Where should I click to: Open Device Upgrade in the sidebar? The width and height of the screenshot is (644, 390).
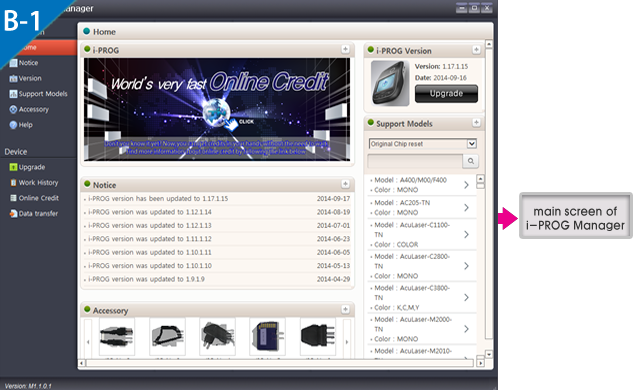pyautogui.click(x=28, y=167)
